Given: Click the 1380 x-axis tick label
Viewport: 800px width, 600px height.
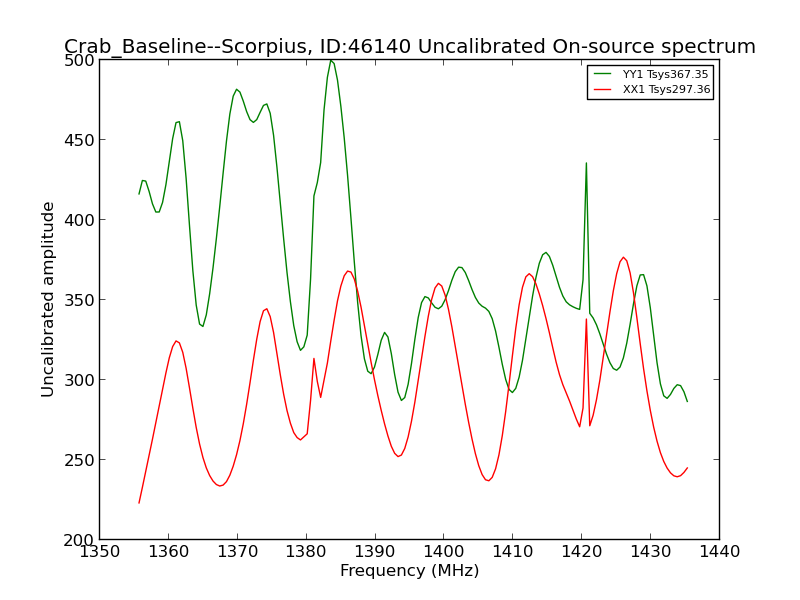Looking at the screenshot, I should pos(306,552).
